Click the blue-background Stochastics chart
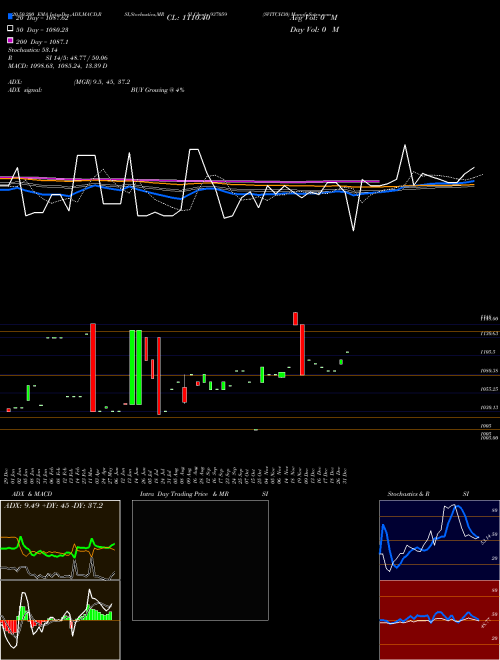The image size is (500, 660). click(x=439, y=540)
